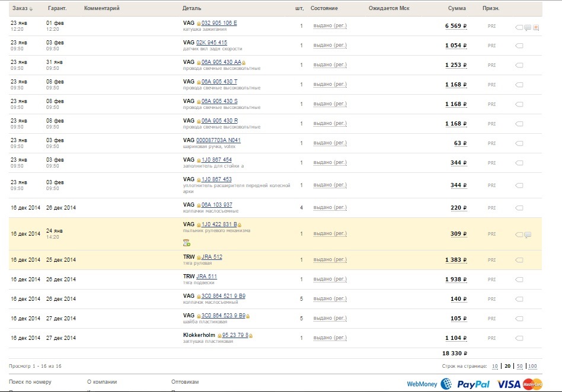562x392 pixels.
Task: Click the orange note icon in the 032 905 106 E row
Action: coord(536,28)
